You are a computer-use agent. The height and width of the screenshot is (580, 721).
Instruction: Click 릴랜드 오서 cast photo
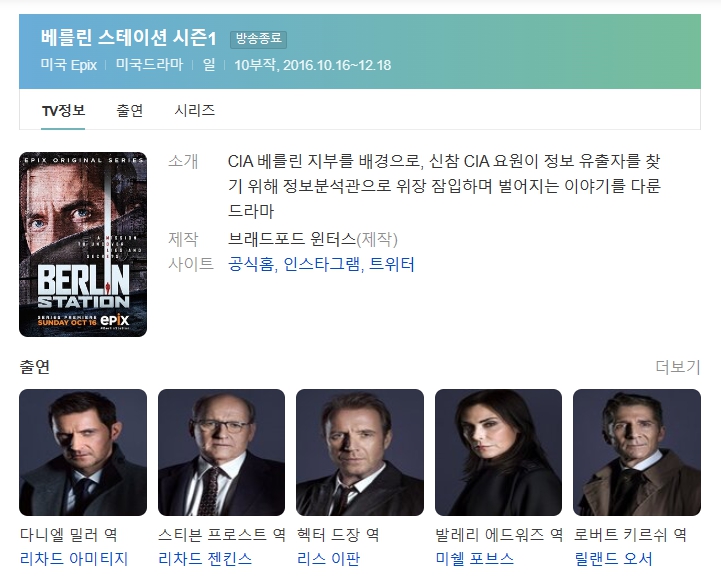tap(637, 453)
